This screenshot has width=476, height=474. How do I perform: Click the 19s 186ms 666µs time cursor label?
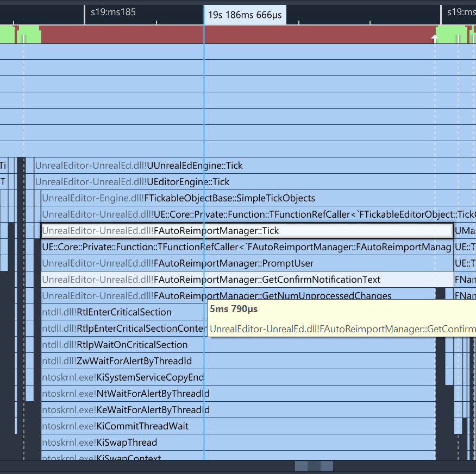tap(245, 15)
